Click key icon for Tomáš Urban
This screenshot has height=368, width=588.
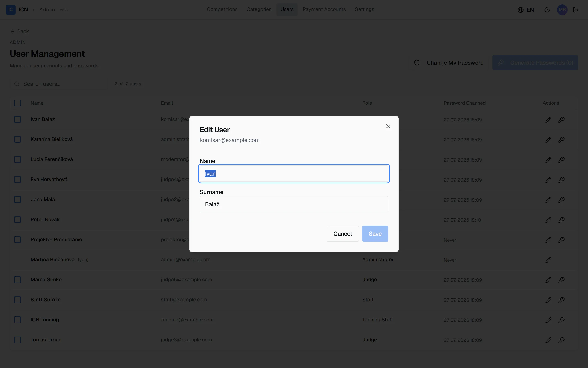[561, 340]
